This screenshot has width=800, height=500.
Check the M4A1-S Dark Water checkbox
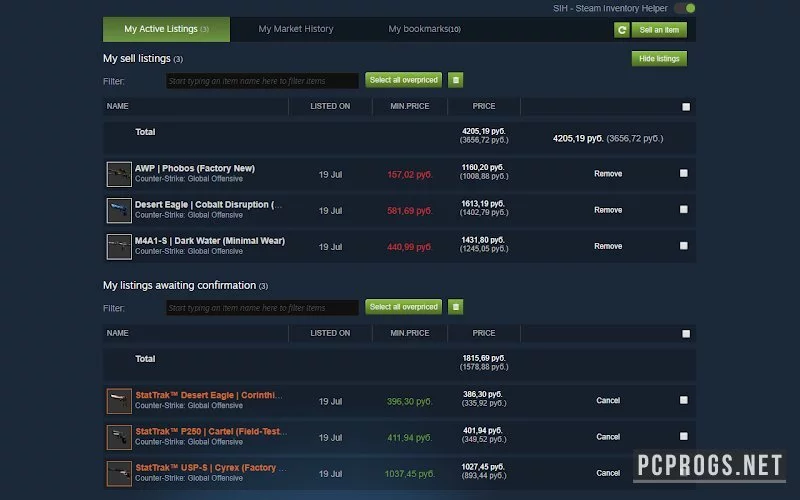click(684, 246)
